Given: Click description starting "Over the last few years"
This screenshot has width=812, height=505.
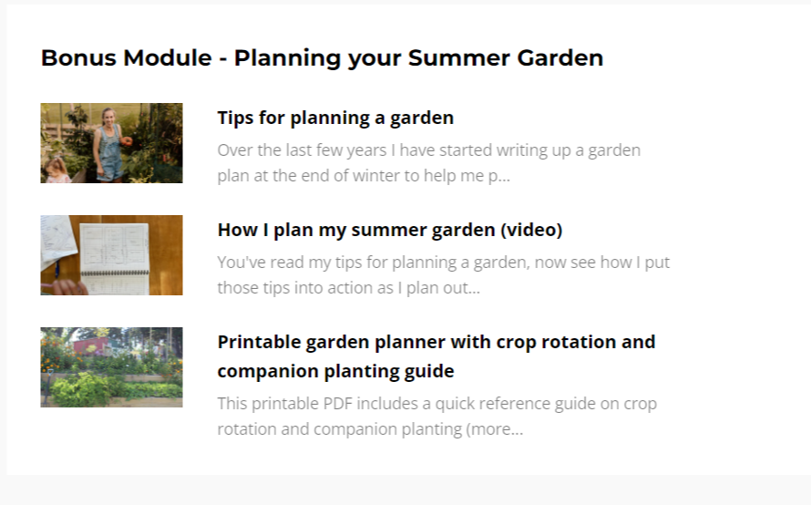Looking at the screenshot, I should (428, 150).
